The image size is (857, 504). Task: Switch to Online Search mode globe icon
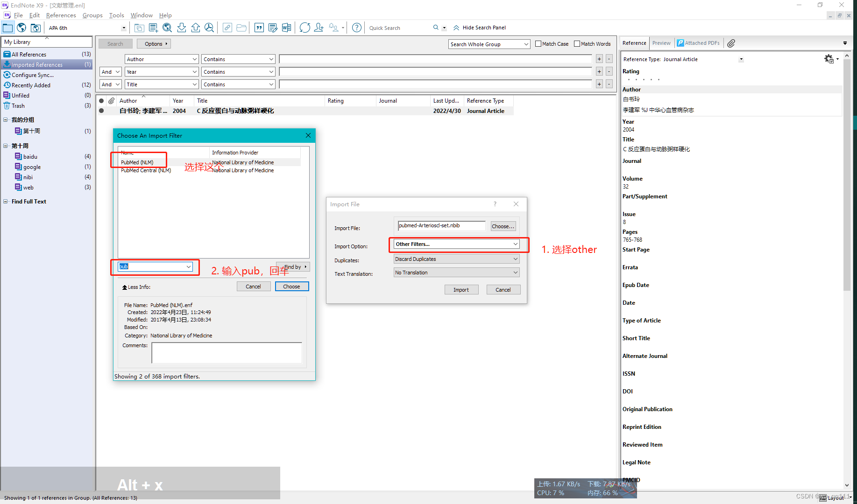(21, 28)
